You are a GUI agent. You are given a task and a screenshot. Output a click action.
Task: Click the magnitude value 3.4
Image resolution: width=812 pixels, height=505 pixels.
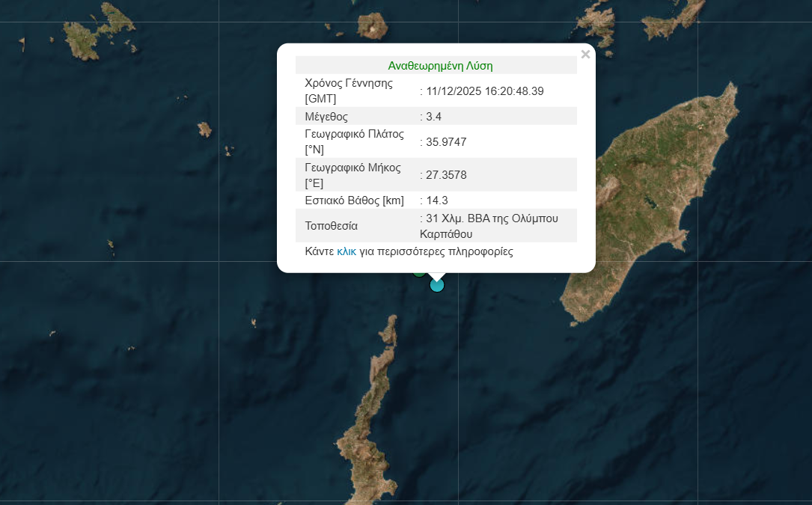click(434, 117)
